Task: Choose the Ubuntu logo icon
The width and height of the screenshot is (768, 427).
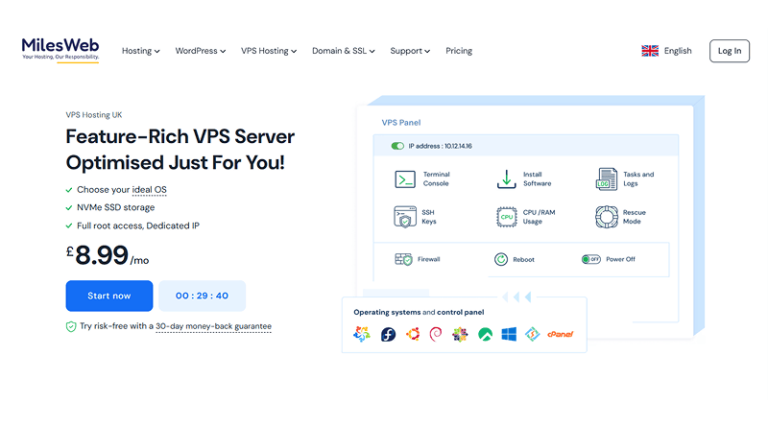Action: (x=412, y=334)
